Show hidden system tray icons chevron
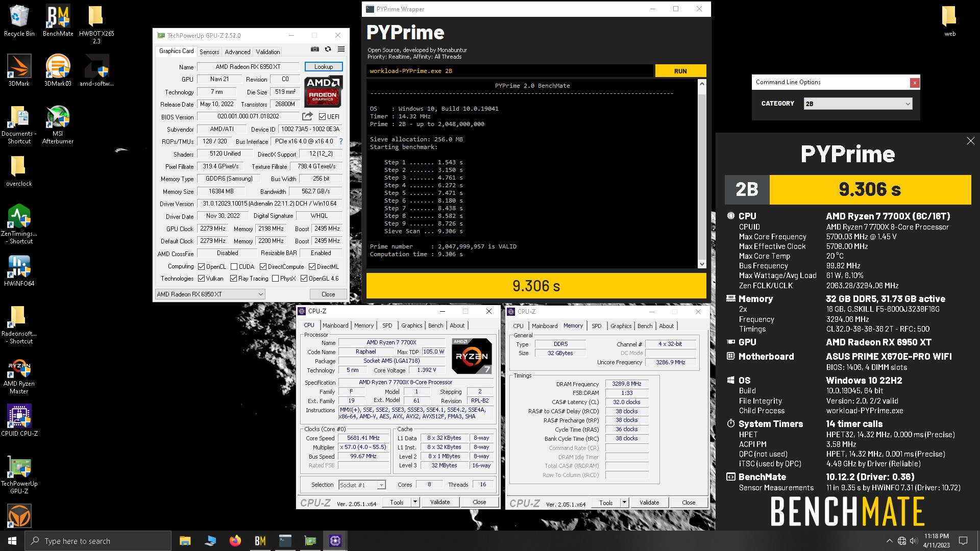This screenshot has width=980, height=551. (x=889, y=541)
